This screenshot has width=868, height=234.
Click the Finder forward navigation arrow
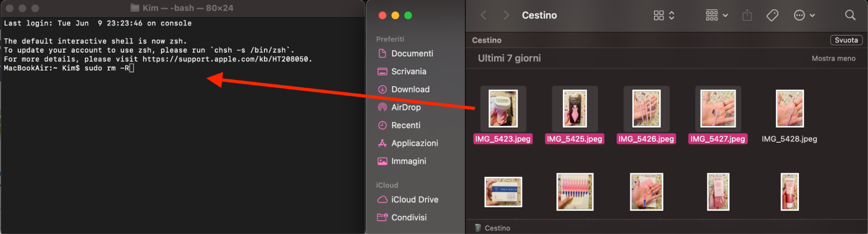pyautogui.click(x=506, y=15)
